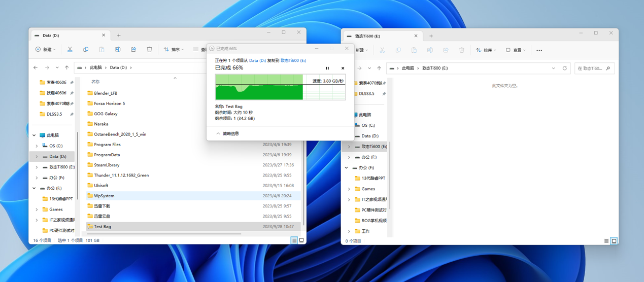Click the 致态Ti600 (E:) destination link in copy dialog
The height and width of the screenshot is (282, 644).
[x=293, y=60]
